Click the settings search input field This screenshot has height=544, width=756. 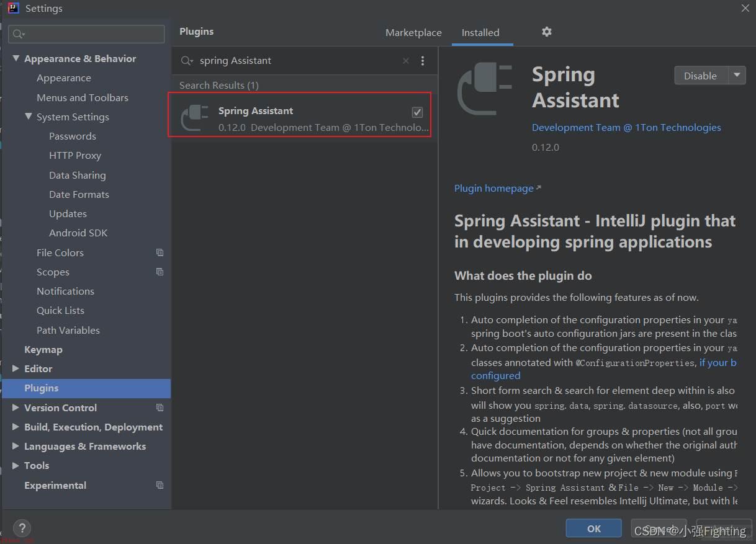coord(86,34)
